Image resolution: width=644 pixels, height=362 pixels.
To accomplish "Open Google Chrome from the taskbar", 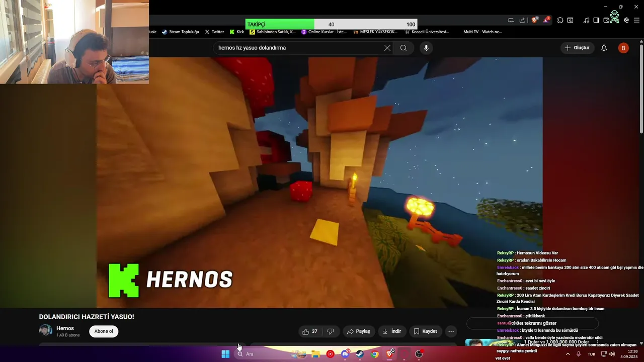I will click(375, 354).
